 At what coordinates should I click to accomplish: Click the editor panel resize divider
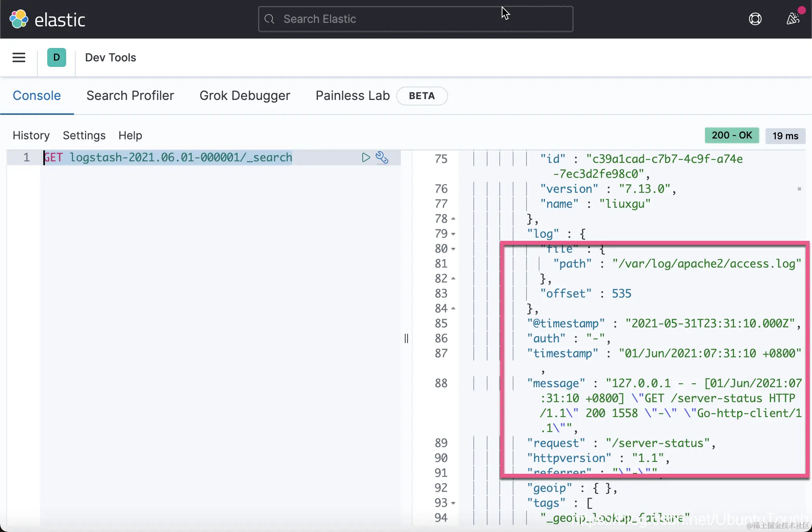[x=406, y=338]
